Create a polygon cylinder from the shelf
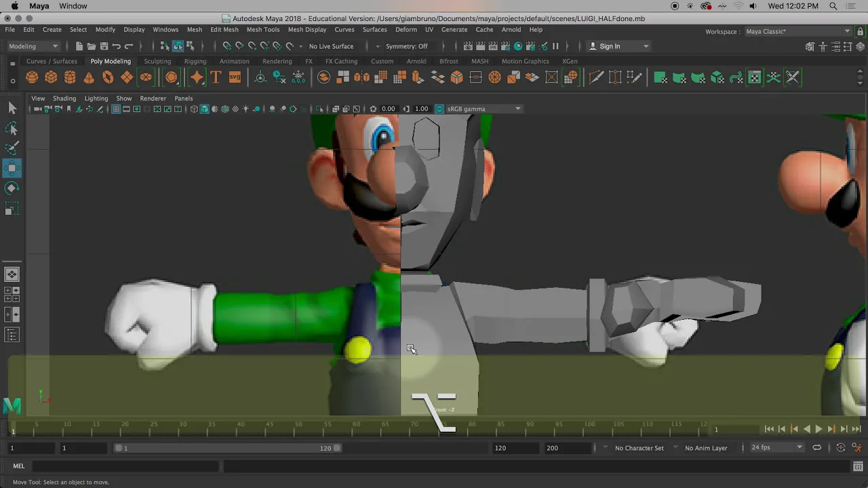868x488 pixels. coord(70,77)
